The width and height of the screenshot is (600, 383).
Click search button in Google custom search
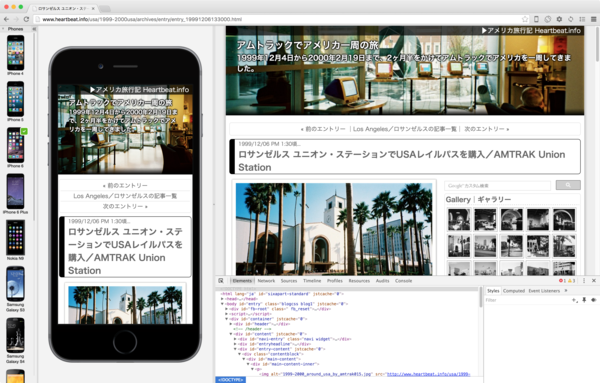click(x=568, y=185)
